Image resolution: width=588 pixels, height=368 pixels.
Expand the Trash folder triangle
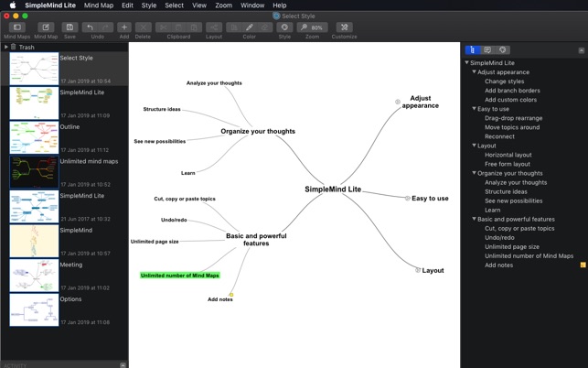[x=5, y=47]
